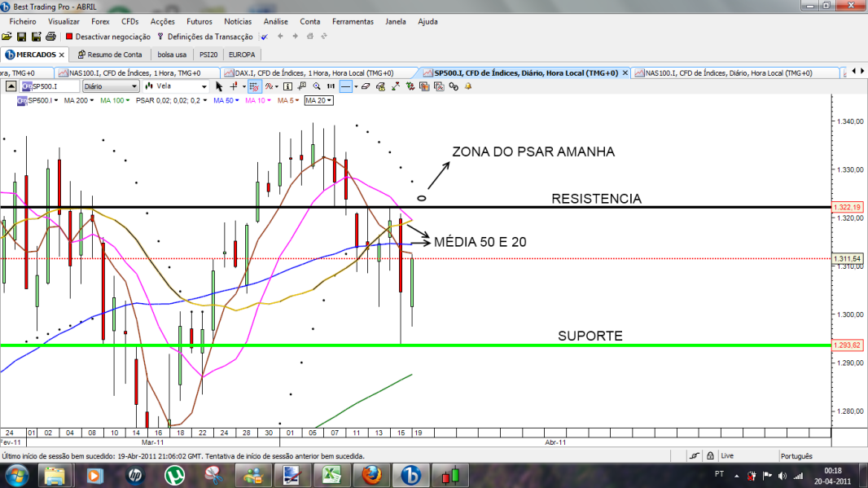
Task: Click the alert bell icon
Action: pyautogui.click(x=468, y=86)
